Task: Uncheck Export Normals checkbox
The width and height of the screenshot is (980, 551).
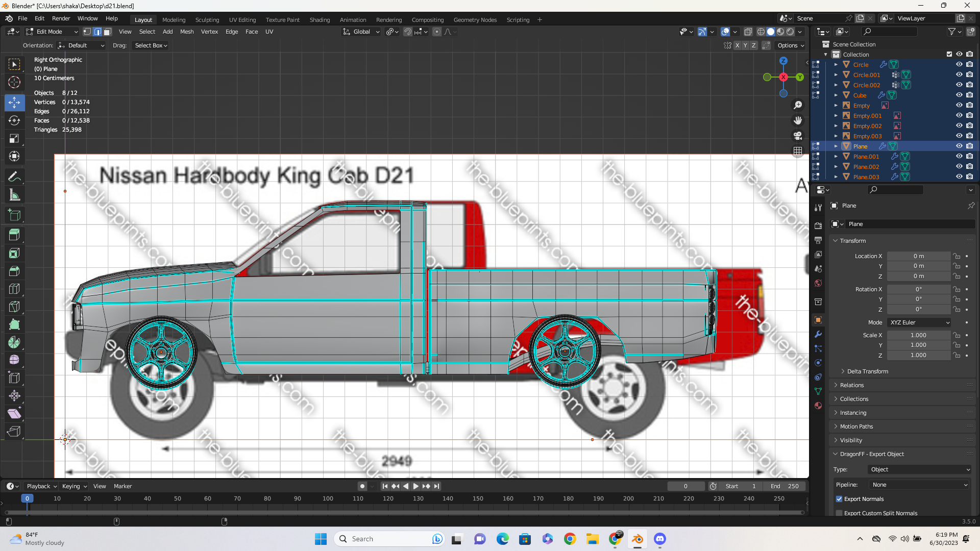Action: point(839,499)
